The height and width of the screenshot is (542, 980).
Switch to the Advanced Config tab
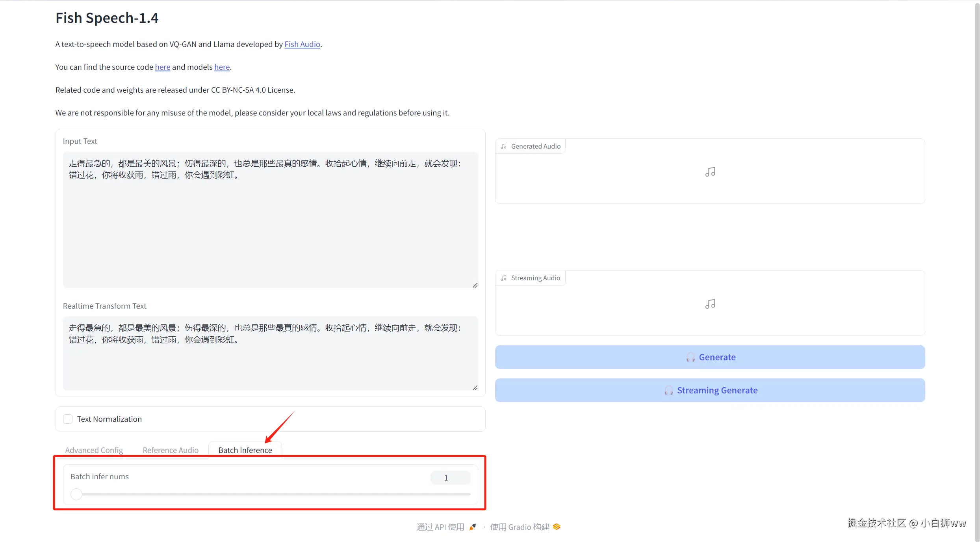(94, 450)
